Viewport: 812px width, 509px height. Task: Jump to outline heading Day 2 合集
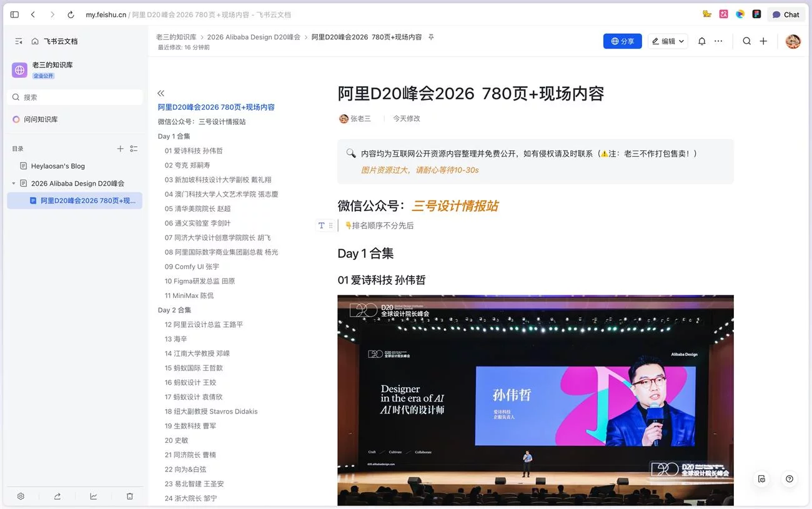pyautogui.click(x=175, y=310)
